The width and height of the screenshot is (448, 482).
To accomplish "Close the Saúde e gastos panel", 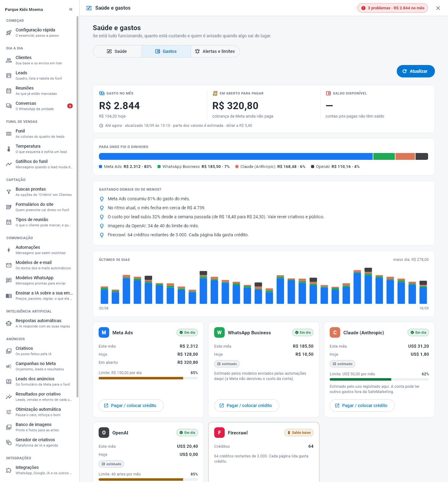I will tap(438, 8).
